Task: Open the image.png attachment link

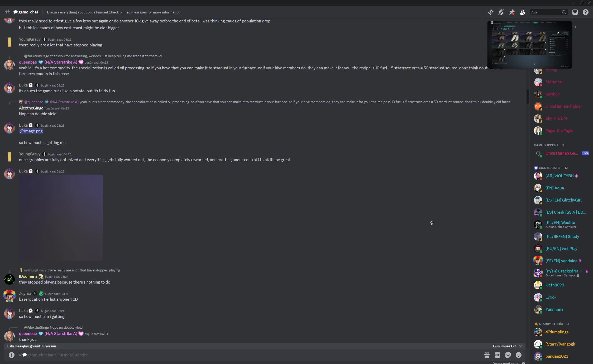Action: [x=33, y=131]
